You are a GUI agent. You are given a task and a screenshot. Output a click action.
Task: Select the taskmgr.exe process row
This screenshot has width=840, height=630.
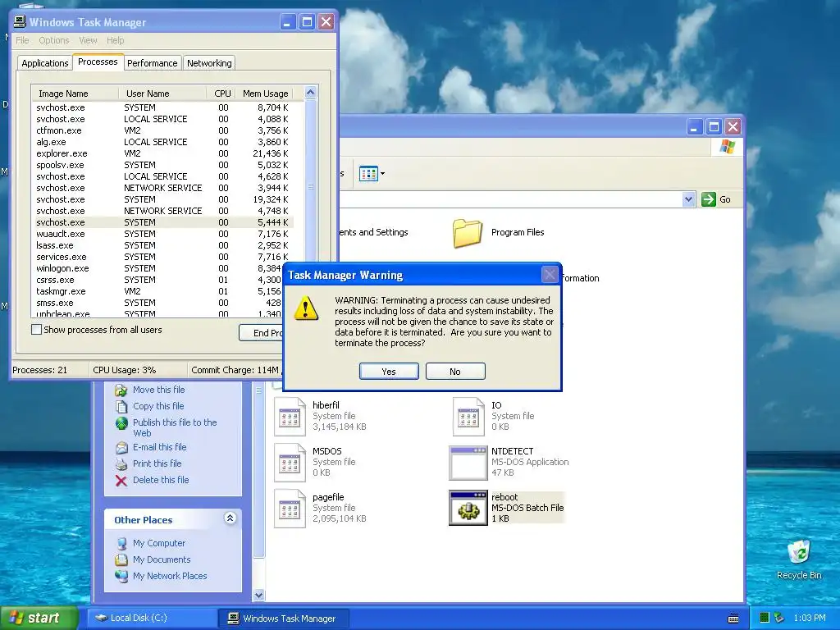[x=158, y=291]
